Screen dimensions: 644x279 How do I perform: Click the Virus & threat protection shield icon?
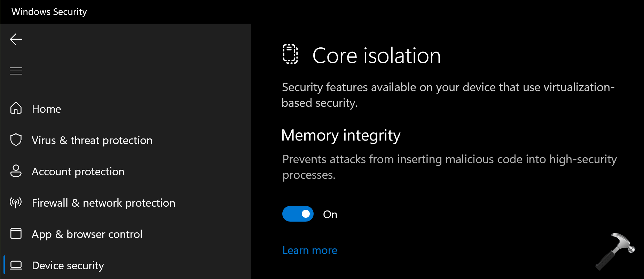click(16, 140)
